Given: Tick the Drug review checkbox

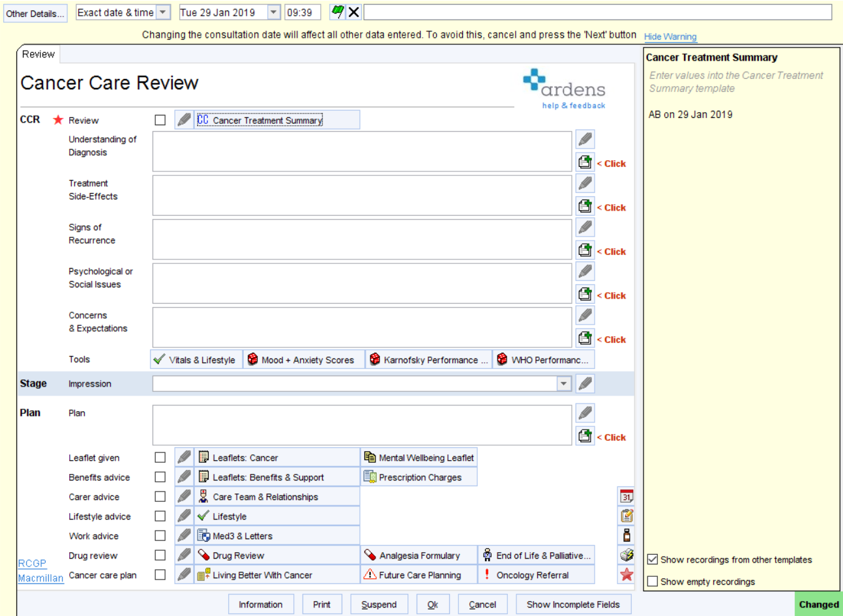Looking at the screenshot, I should pos(160,555).
